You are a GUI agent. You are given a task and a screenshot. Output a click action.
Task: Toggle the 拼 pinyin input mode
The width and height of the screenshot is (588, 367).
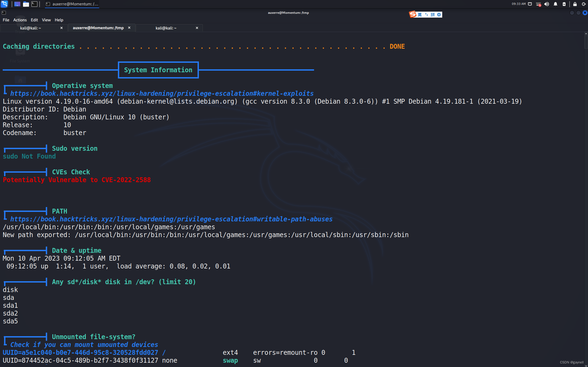[x=433, y=15]
